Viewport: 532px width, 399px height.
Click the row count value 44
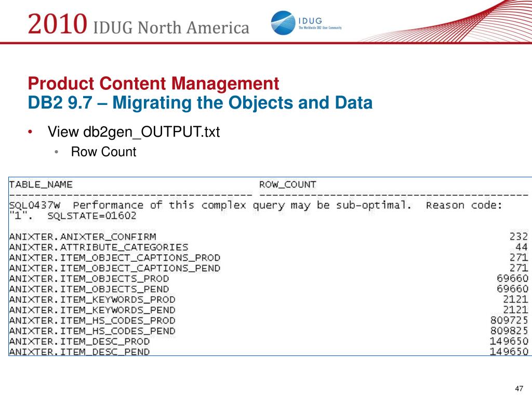click(x=522, y=247)
